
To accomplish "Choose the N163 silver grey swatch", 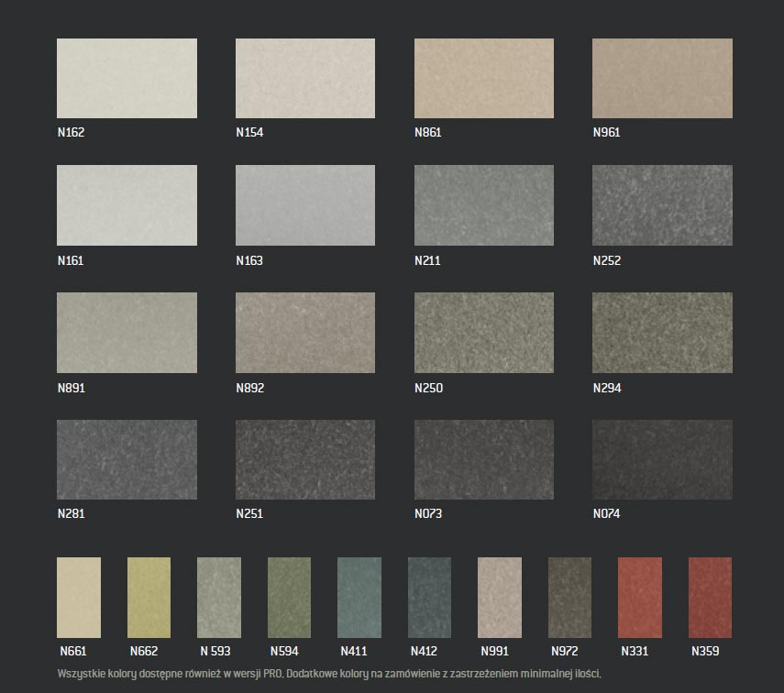I will (x=305, y=205).
